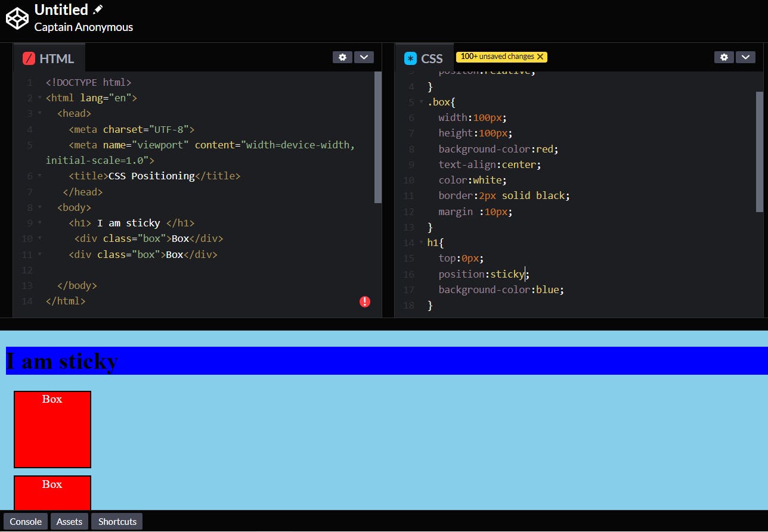The width and height of the screenshot is (768, 532).
Task: Open HTML editor settings gear
Action: [342, 57]
